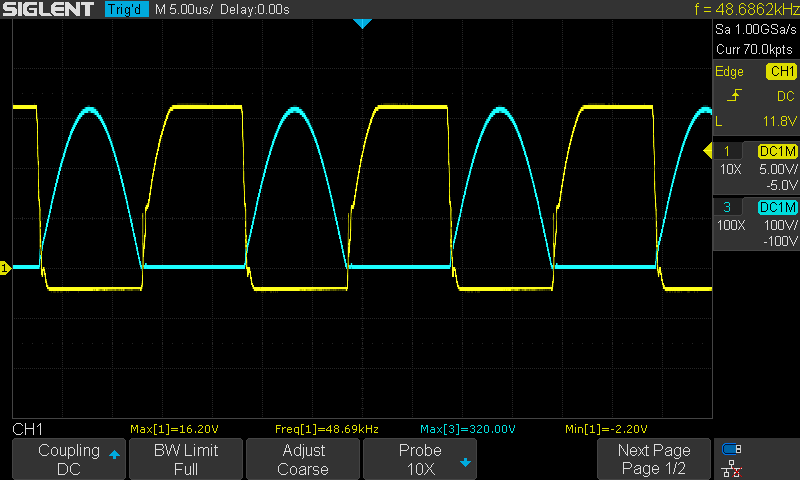Click the channel 1 -5.0V offset value

pos(782,185)
